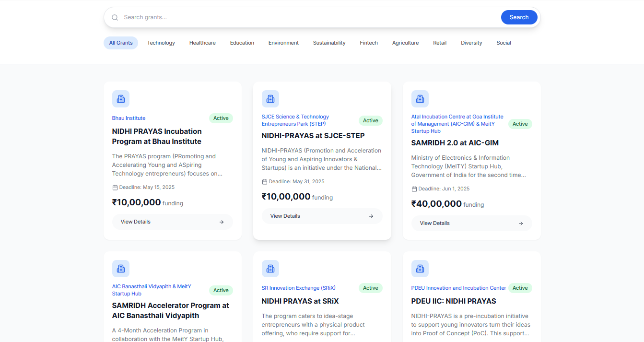Click the building icon on the PDEU card
The width and height of the screenshot is (644, 342).
(x=420, y=269)
